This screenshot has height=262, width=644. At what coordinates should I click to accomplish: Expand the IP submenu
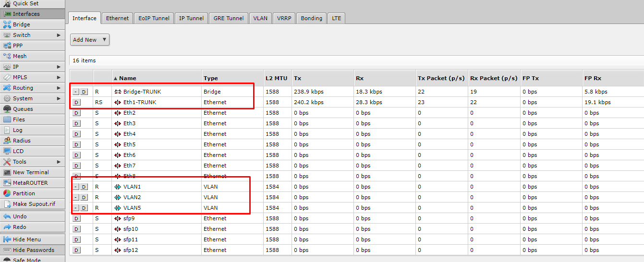pyautogui.click(x=59, y=67)
